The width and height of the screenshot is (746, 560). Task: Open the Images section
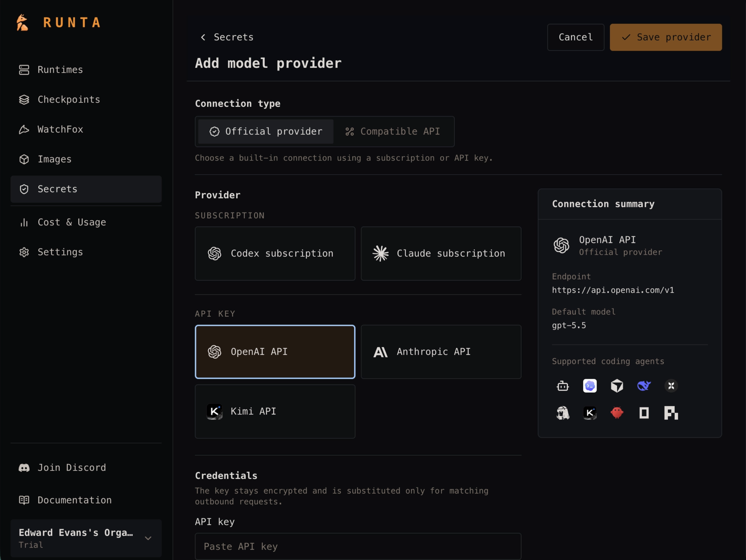tap(86, 159)
